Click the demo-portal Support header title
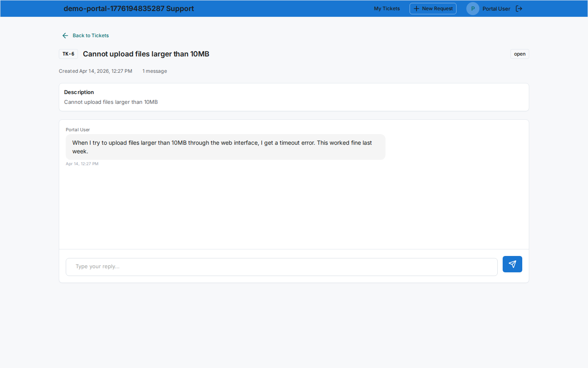Image resolution: width=588 pixels, height=368 pixels. click(x=129, y=8)
